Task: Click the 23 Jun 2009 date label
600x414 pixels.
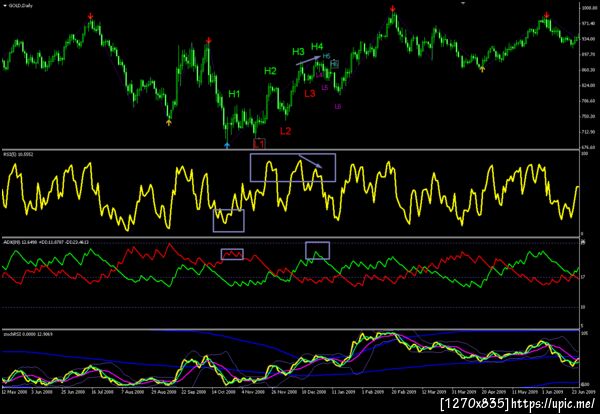Action: tap(584, 392)
